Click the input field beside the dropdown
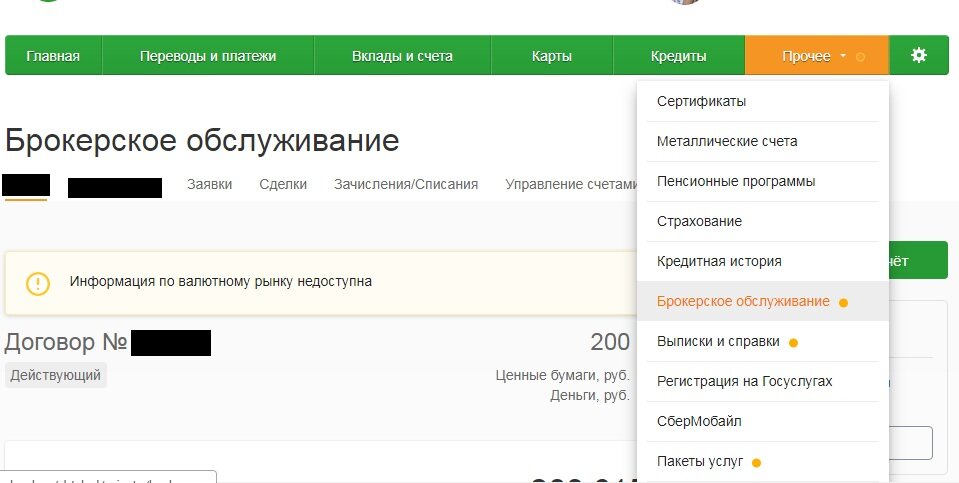Screen dimensions: 959x483 911,443
